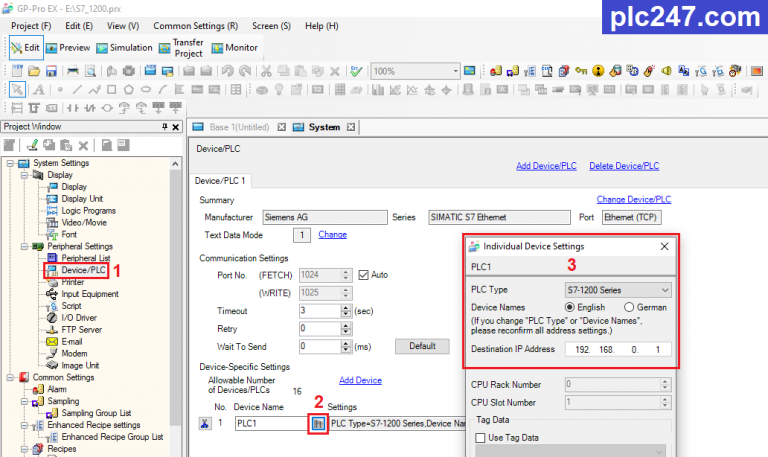Click the Save project icon
This screenshot has width=768, height=457.
[51, 72]
